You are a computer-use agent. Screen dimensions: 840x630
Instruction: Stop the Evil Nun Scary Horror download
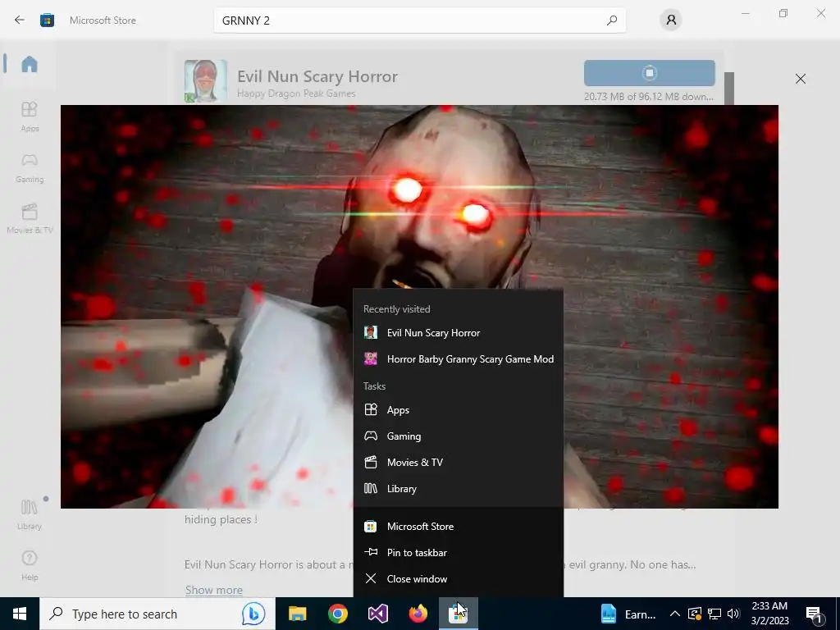[650, 73]
